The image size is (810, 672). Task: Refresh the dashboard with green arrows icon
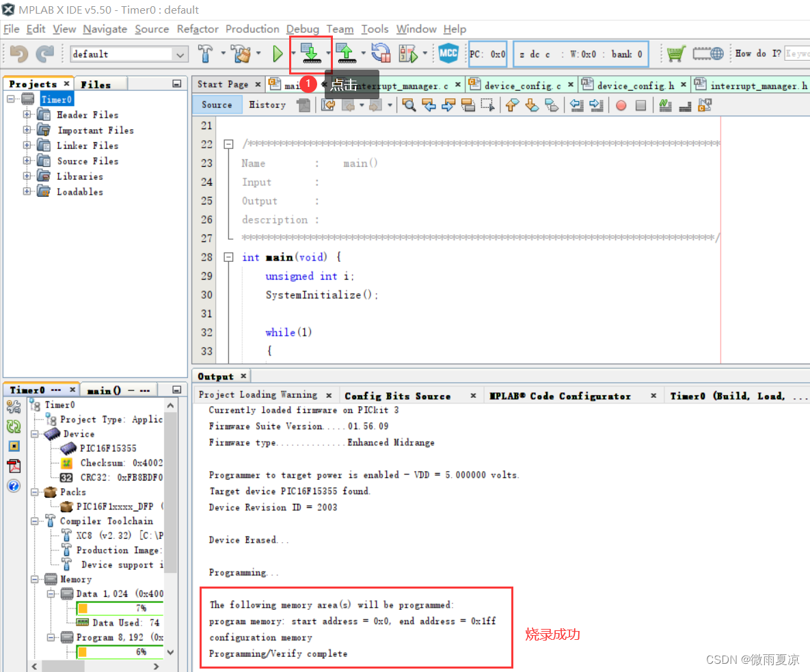pos(14,426)
